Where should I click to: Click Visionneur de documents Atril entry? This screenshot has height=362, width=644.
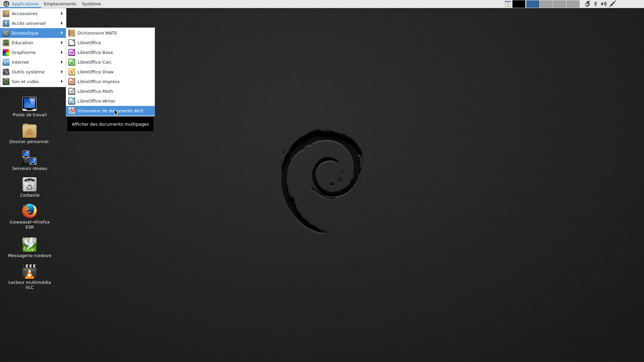pos(110,111)
